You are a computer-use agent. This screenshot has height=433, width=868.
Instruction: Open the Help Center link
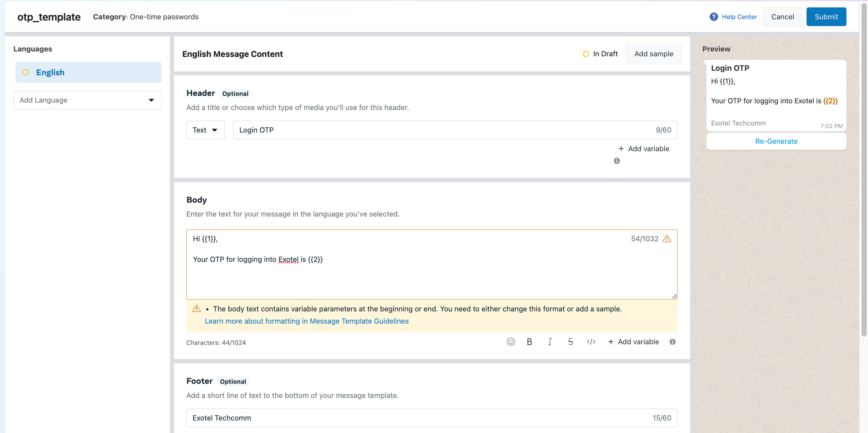coord(739,16)
